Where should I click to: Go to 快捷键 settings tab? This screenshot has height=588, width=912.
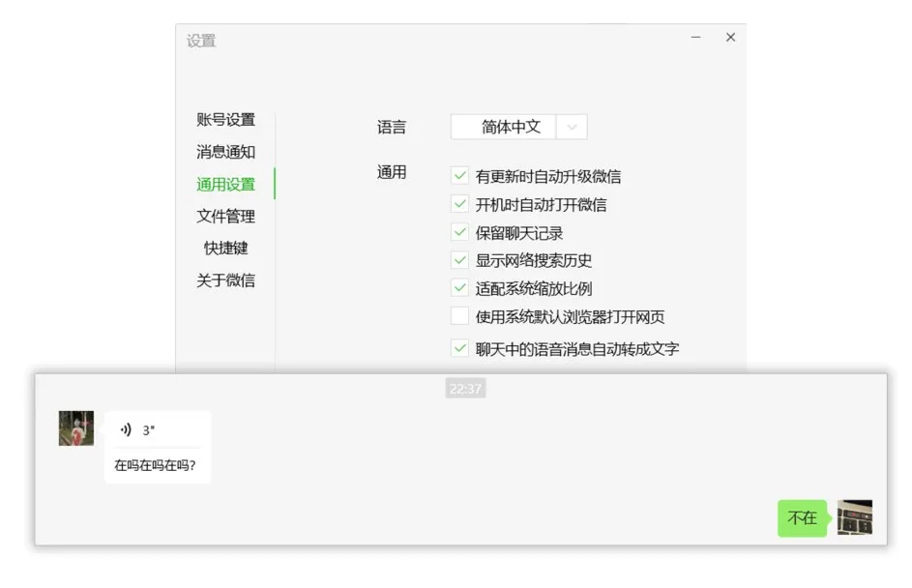point(225,249)
